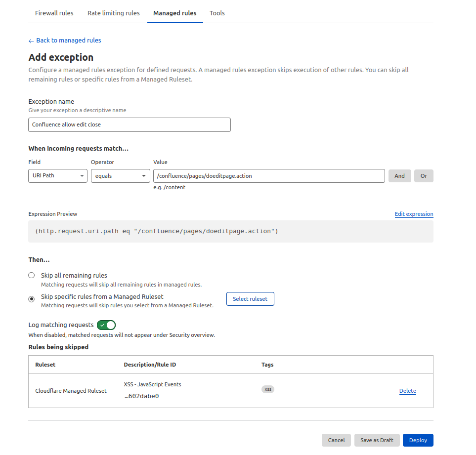Open the Tools tab

coord(217,13)
